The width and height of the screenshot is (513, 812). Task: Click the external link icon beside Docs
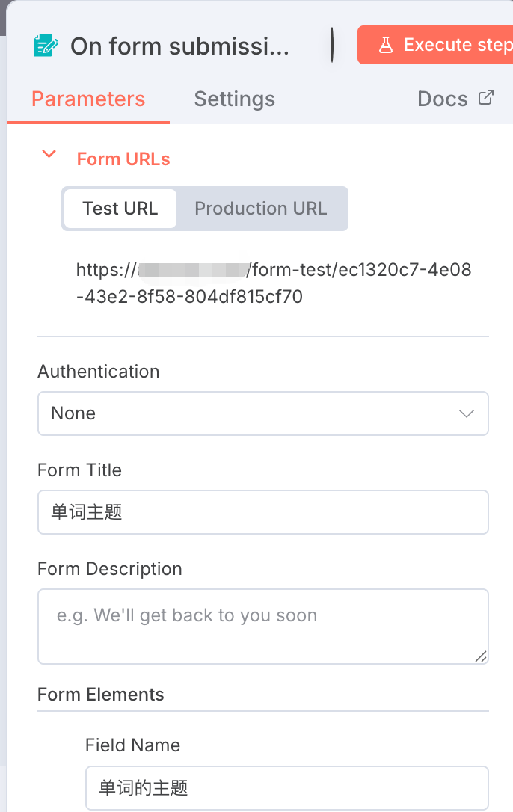tap(486, 98)
